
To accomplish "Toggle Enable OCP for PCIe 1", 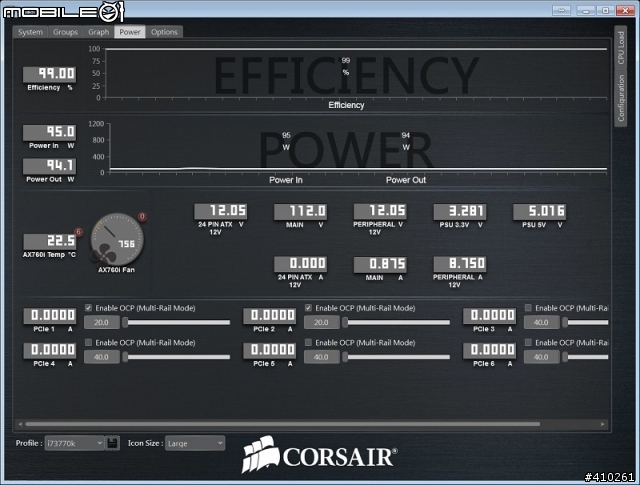I will pyautogui.click(x=89, y=308).
